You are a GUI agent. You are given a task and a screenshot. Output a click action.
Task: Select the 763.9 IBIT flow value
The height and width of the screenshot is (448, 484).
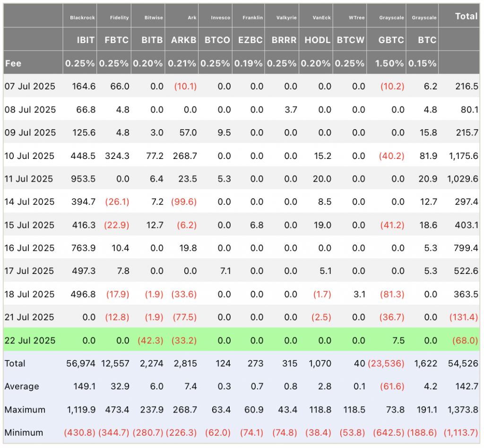click(x=83, y=248)
